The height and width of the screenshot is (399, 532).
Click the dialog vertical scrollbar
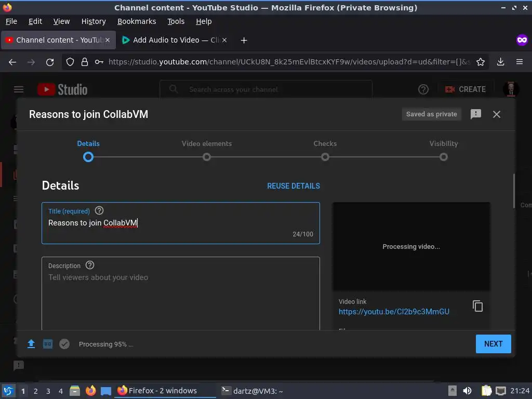(514, 191)
